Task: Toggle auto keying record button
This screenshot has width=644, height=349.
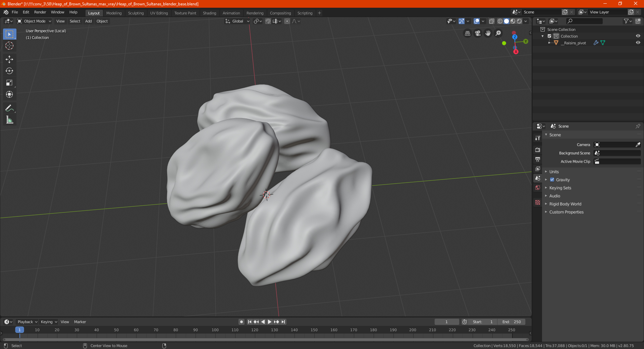Action: pos(241,322)
